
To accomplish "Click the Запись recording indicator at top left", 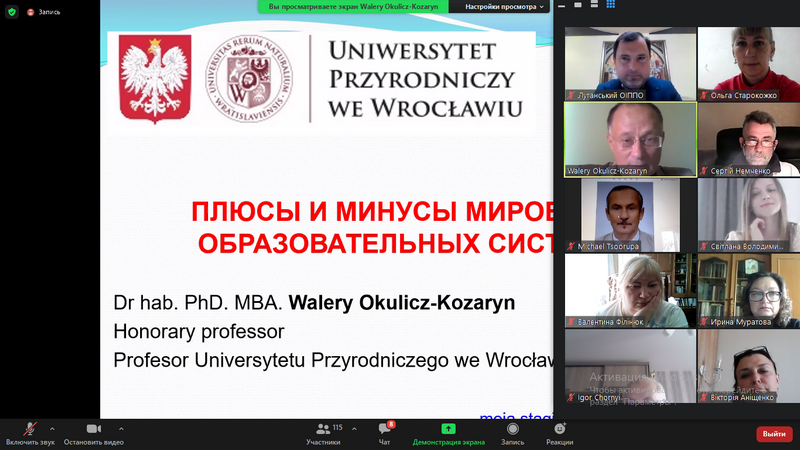I will (x=44, y=12).
